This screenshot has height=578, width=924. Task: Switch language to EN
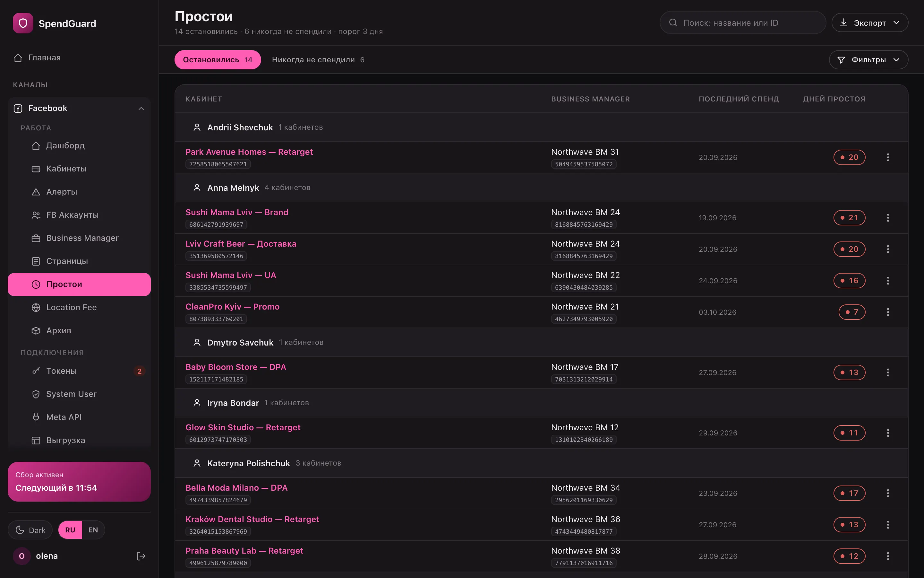(93, 530)
